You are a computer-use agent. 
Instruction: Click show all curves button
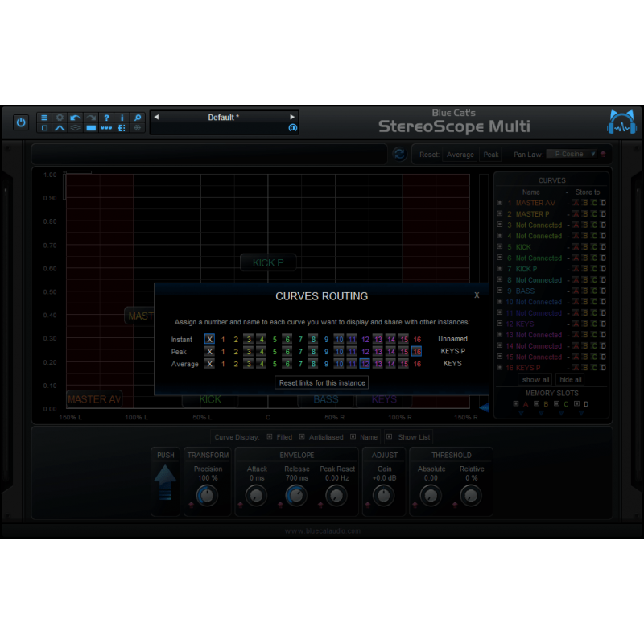tap(535, 379)
